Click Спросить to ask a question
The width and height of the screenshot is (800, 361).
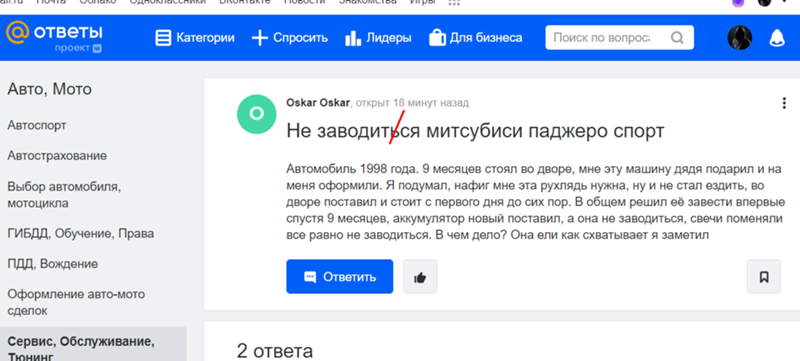[x=290, y=38]
